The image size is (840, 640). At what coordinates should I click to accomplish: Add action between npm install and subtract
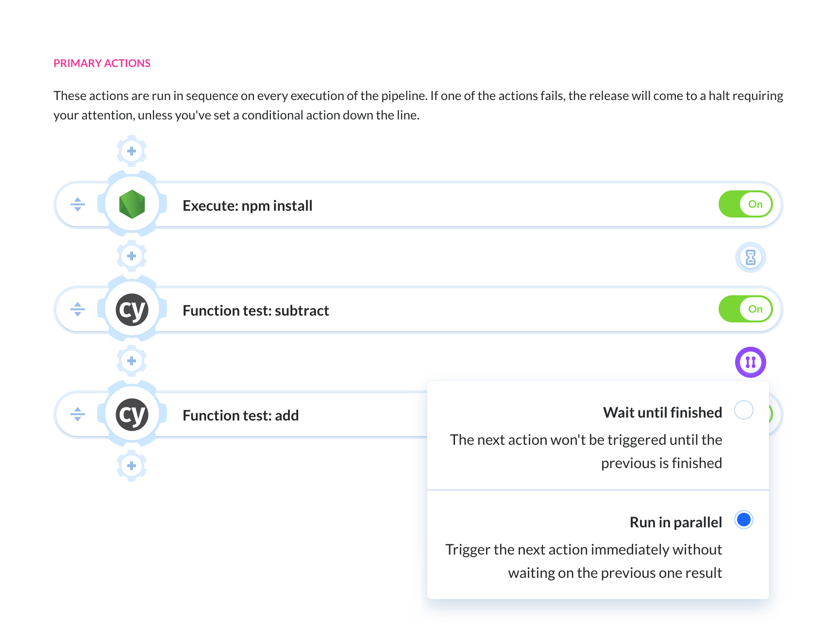pyautogui.click(x=132, y=256)
